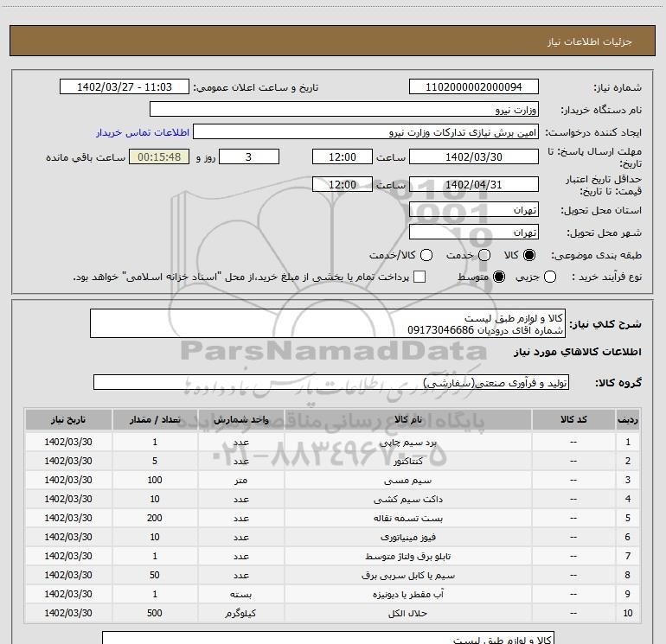Click the response deadline time 12:00 field
This screenshot has height=644, width=666.
[343, 156]
